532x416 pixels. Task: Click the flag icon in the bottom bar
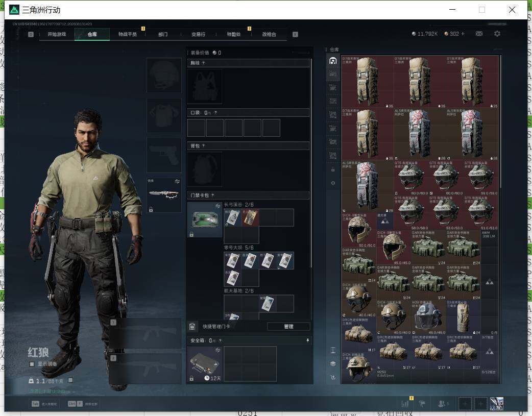(x=422, y=404)
